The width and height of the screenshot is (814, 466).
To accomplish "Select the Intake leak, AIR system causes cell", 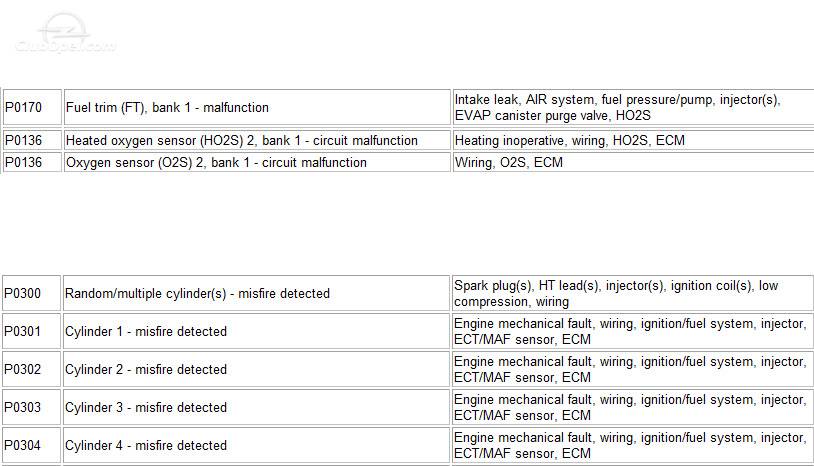I will click(x=633, y=107).
